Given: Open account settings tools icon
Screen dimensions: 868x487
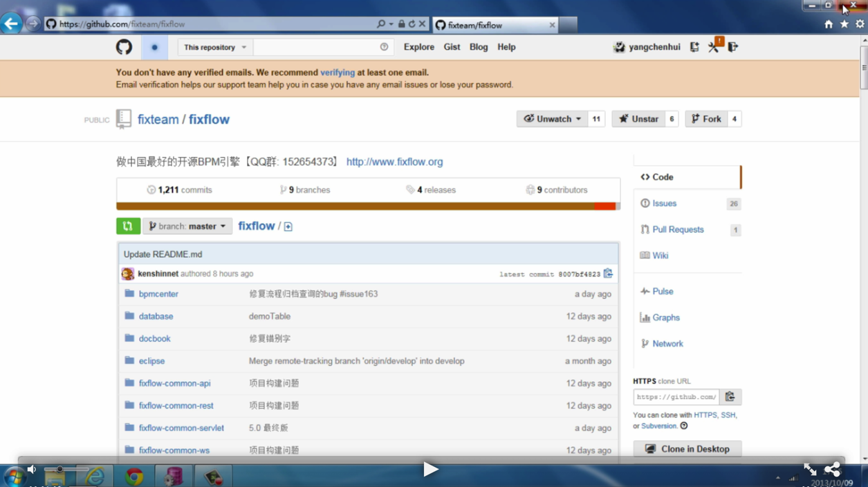Looking at the screenshot, I should coord(714,47).
